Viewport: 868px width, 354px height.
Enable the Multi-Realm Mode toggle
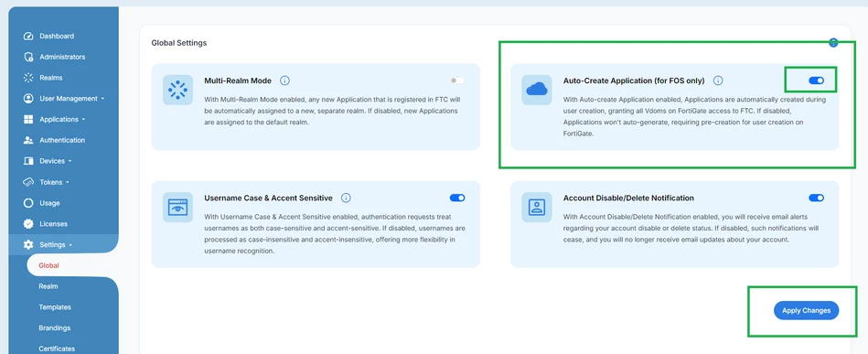[457, 80]
